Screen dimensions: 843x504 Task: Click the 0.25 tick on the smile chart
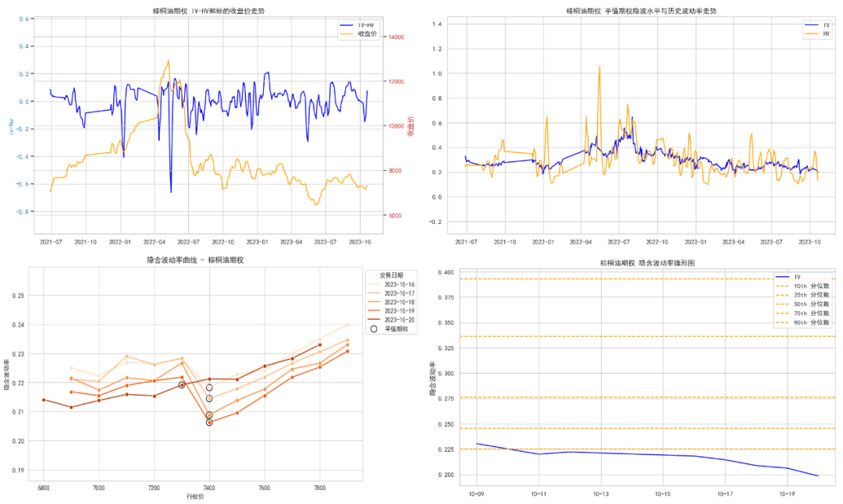tap(18, 296)
